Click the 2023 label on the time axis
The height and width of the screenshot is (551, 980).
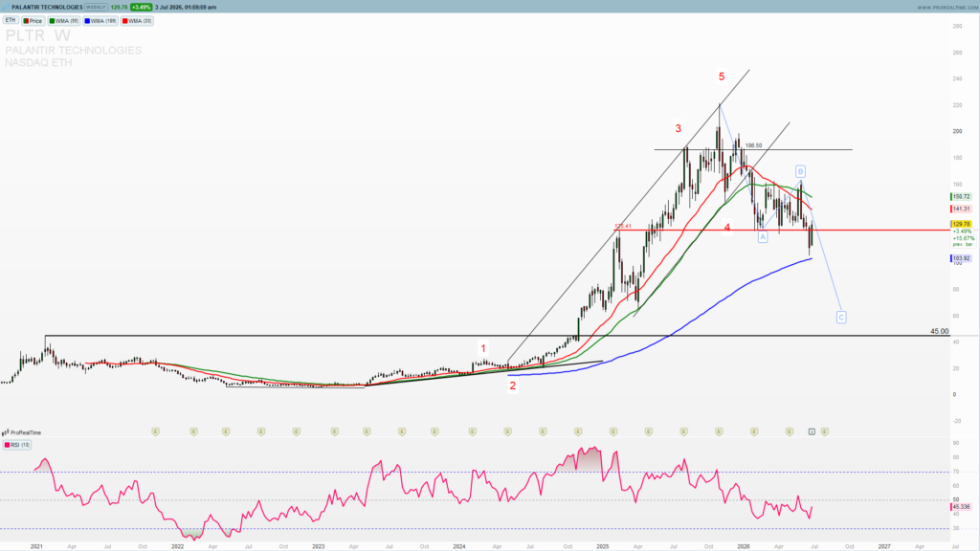pyautogui.click(x=318, y=546)
